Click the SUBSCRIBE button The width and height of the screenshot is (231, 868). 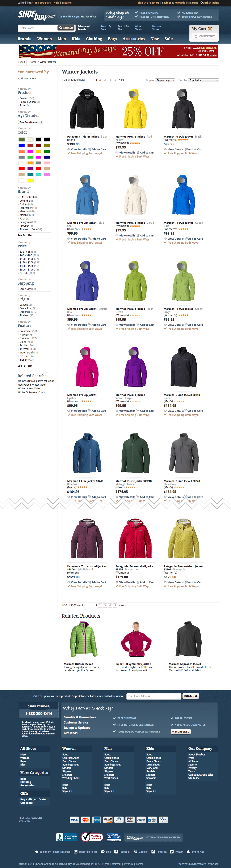(x=191, y=696)
